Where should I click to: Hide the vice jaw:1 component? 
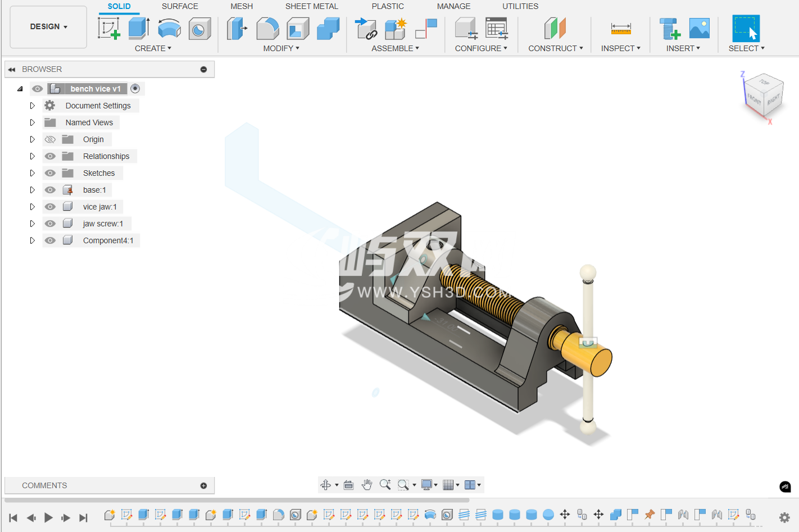point(50,207)
